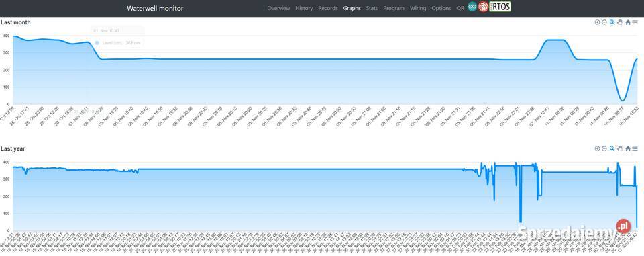Zoom out on Last year chart

(604, 148)
